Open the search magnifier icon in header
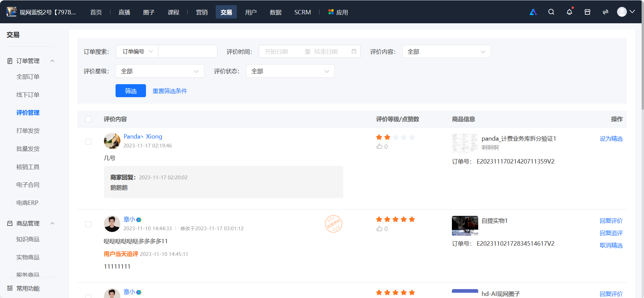This screenshot has height=298, width=644. coord(551,12)
